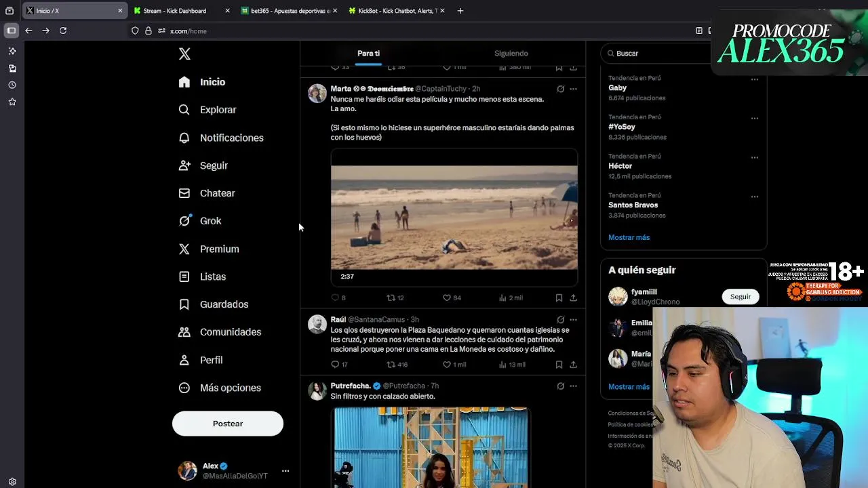The height and width of the screenshot is (488, 868).
Task: Click the Postear button
Action: (228, 424)
